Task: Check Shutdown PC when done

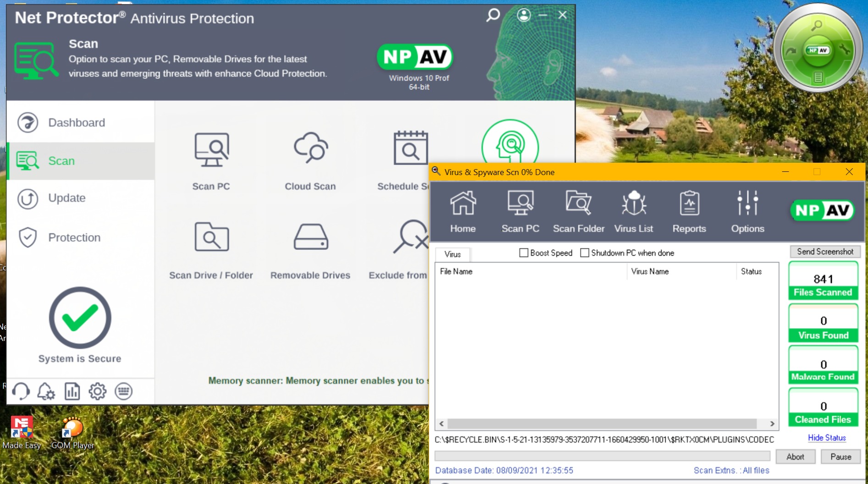Action: click(585, 253)
